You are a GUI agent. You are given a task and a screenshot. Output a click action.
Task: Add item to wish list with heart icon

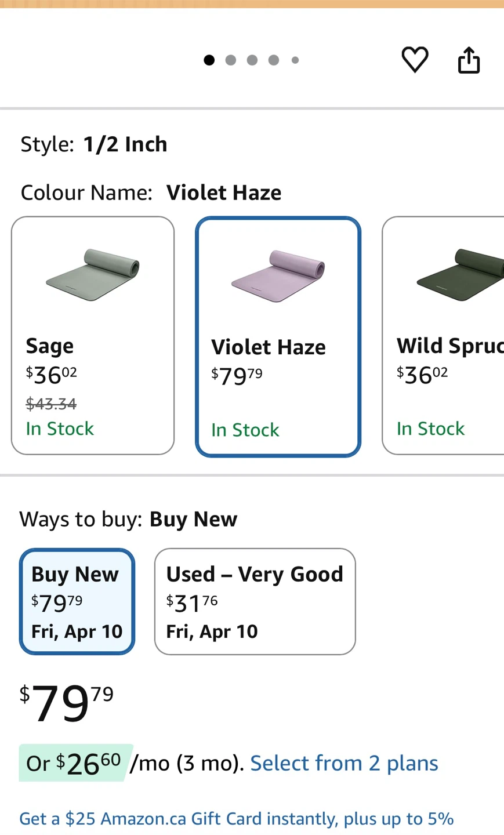click(415, 60)
